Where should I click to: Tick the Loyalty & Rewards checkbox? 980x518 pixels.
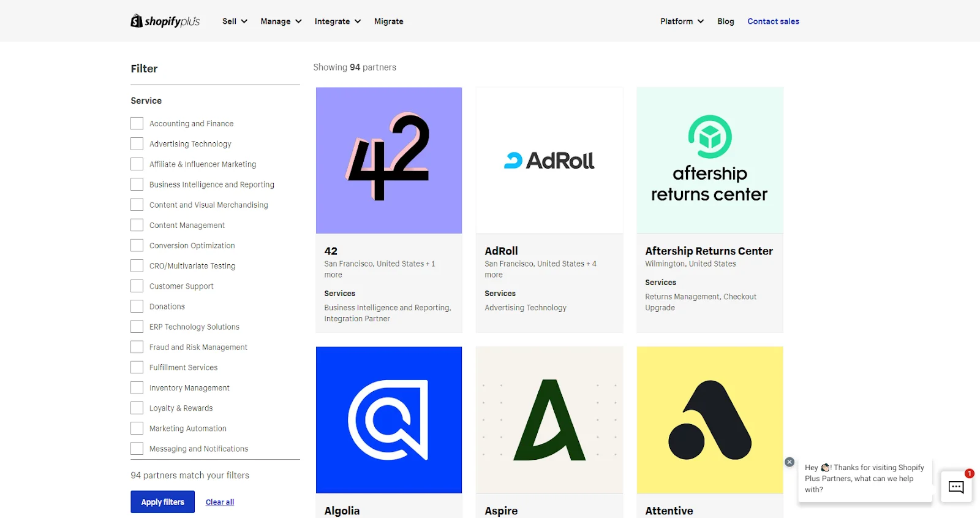point(137,408)
